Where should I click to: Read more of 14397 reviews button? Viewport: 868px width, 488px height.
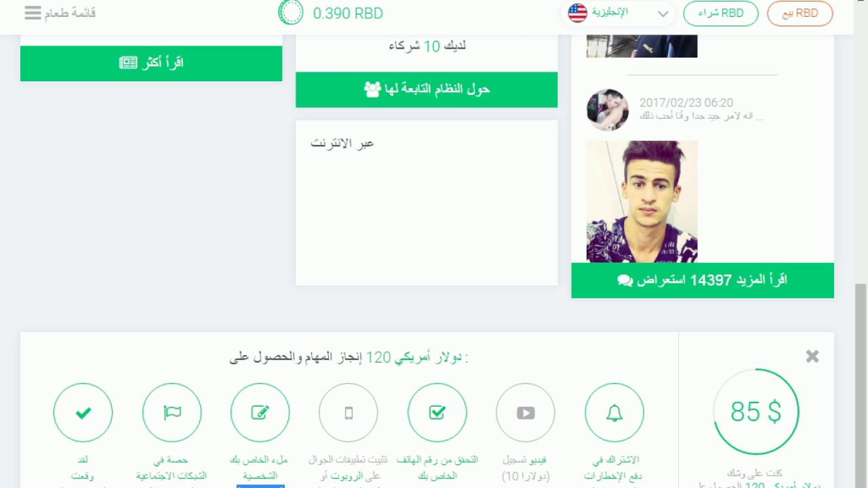click(x=703, y=280)
